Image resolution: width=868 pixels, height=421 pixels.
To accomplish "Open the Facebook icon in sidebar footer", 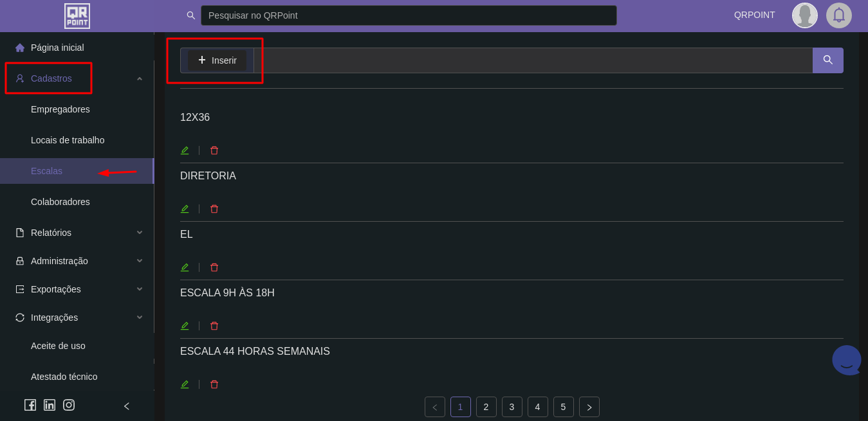I will (30, 405).
